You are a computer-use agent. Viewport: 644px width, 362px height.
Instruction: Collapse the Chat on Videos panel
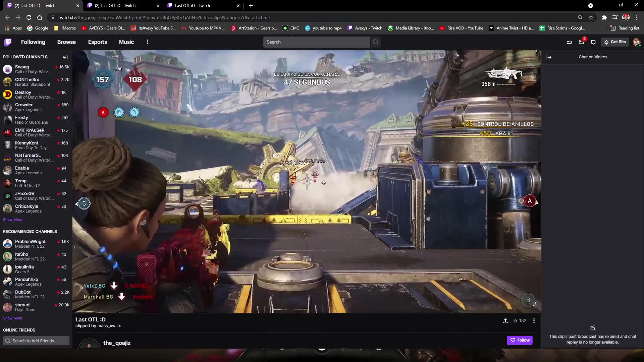pyautogui.click(x=549, y=57)
